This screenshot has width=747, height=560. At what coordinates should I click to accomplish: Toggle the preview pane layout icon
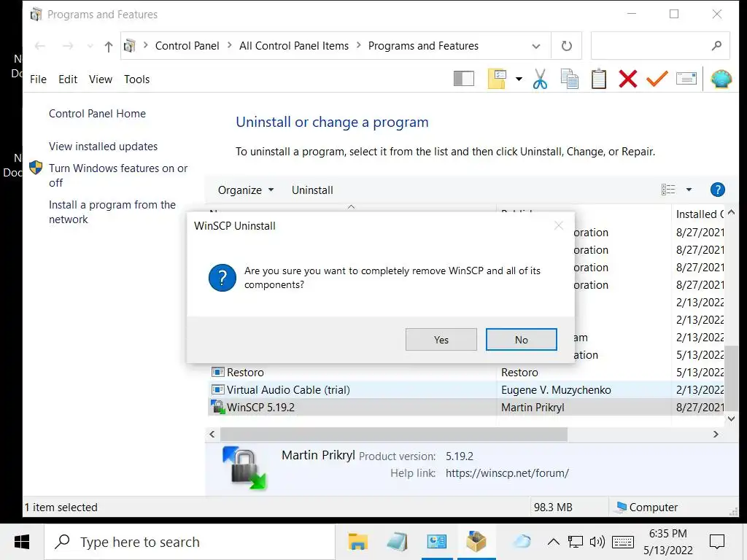pyautogui.click(x=463, y=79)
